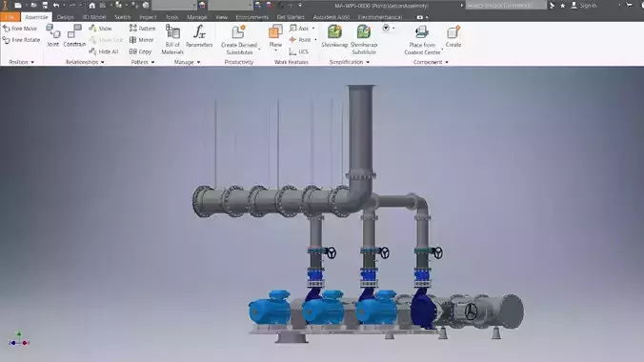
Task: Click the Shrinkwrap Substitute tool
Action: pos(364,39)
